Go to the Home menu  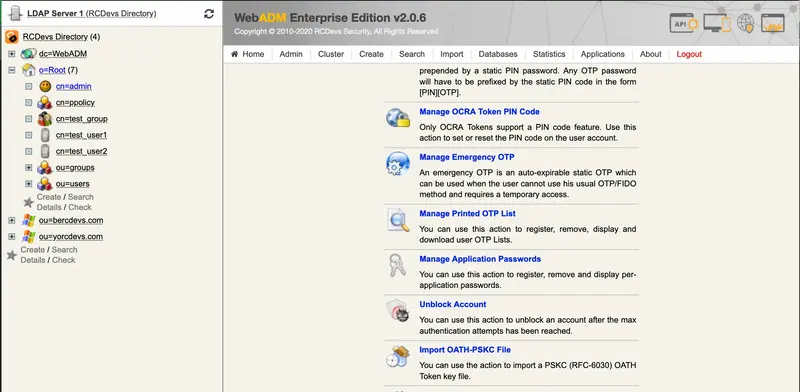[248, 54]
